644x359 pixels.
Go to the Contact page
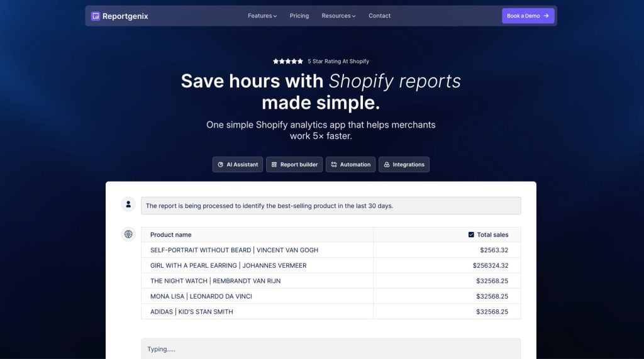pyautogui.click(x=379, y=16)
